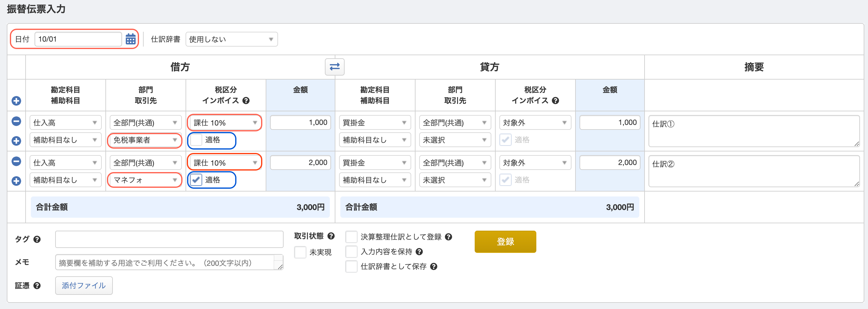The width and height of the screenshot is (868, 309).
Task: Open first row 買掛金 credit account dropdown
Action: [375, 123]
